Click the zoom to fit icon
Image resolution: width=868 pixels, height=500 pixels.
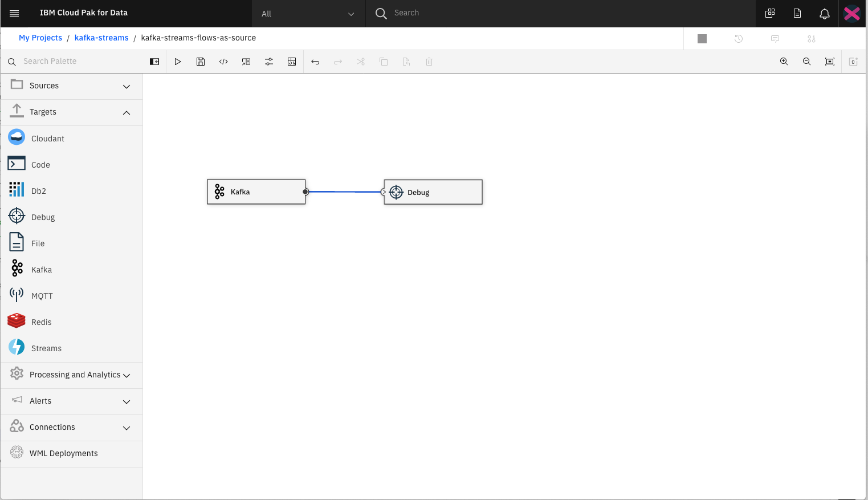click(x=830, y=62)
